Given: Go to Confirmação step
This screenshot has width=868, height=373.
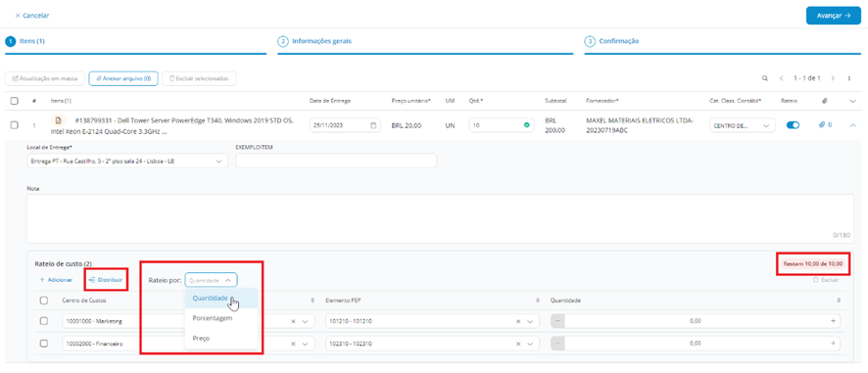Looking at the screenshot, I should (611, 41).
